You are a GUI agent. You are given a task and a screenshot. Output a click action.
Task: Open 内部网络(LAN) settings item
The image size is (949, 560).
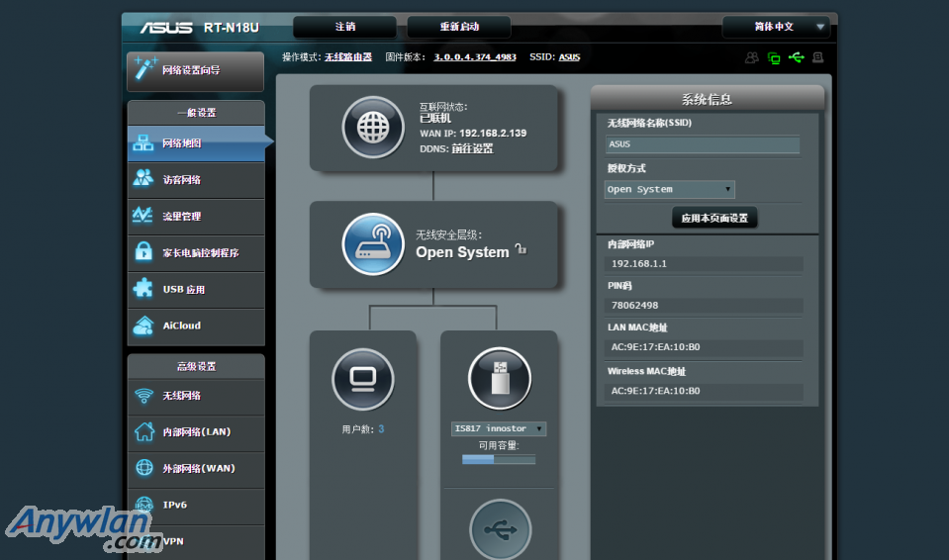196,432
